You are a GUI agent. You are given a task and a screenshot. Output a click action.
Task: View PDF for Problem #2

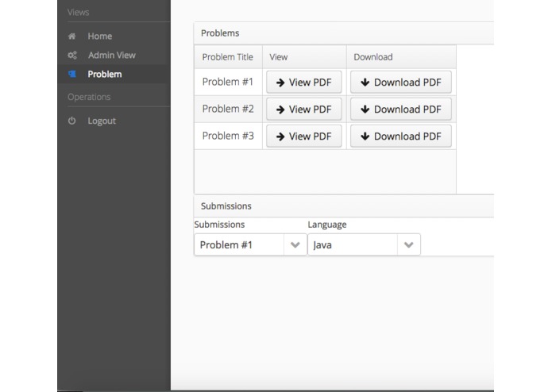[304, 110]
